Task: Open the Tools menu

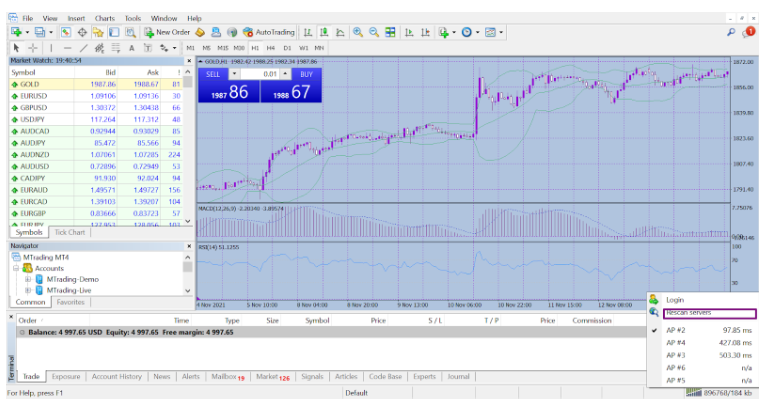Action: pos(133,18)
